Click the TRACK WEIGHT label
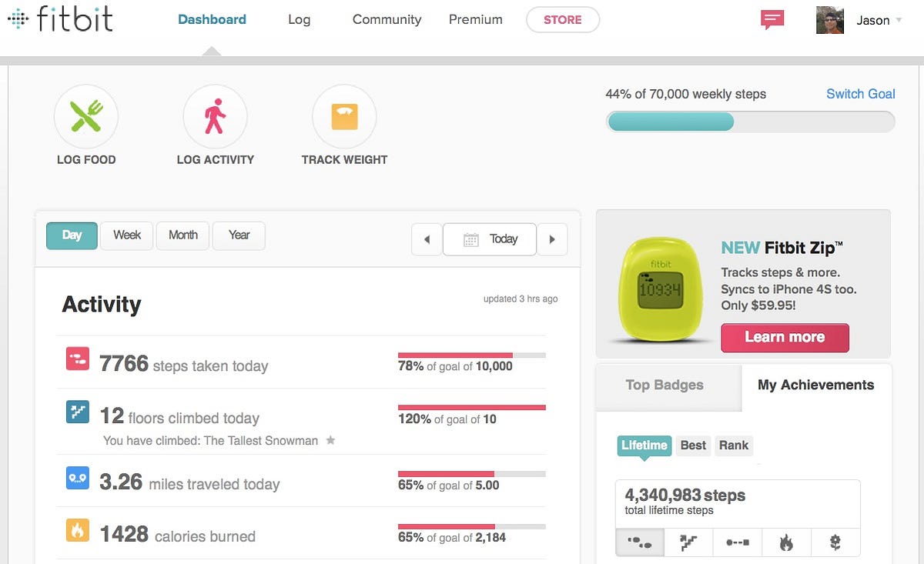924x564 pixels. point(344,160)
